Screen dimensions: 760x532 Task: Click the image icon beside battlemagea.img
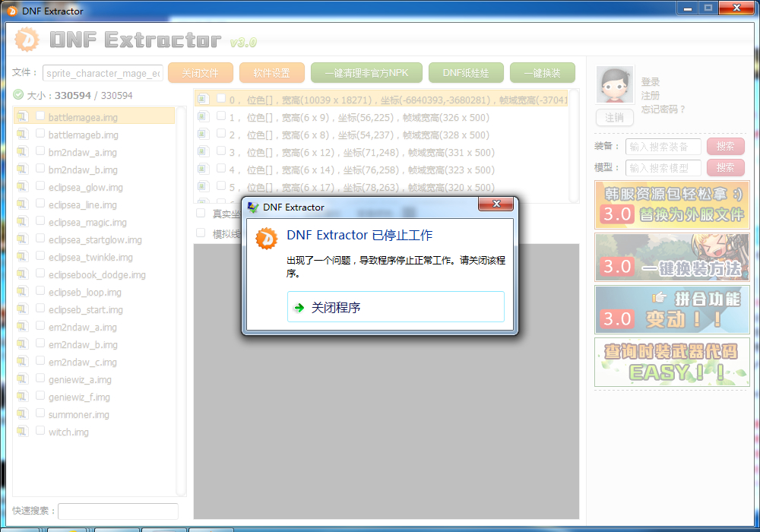click(x=22, y=117)
